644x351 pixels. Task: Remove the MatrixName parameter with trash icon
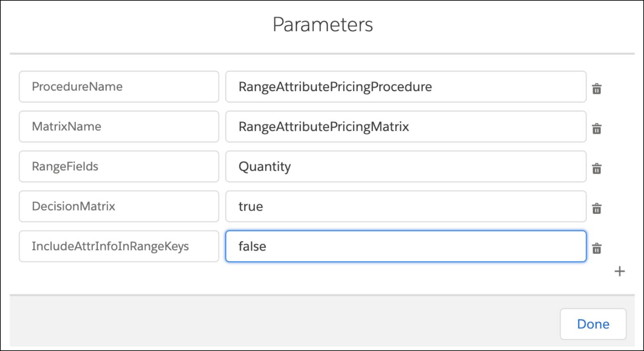[x=597, y=129]
